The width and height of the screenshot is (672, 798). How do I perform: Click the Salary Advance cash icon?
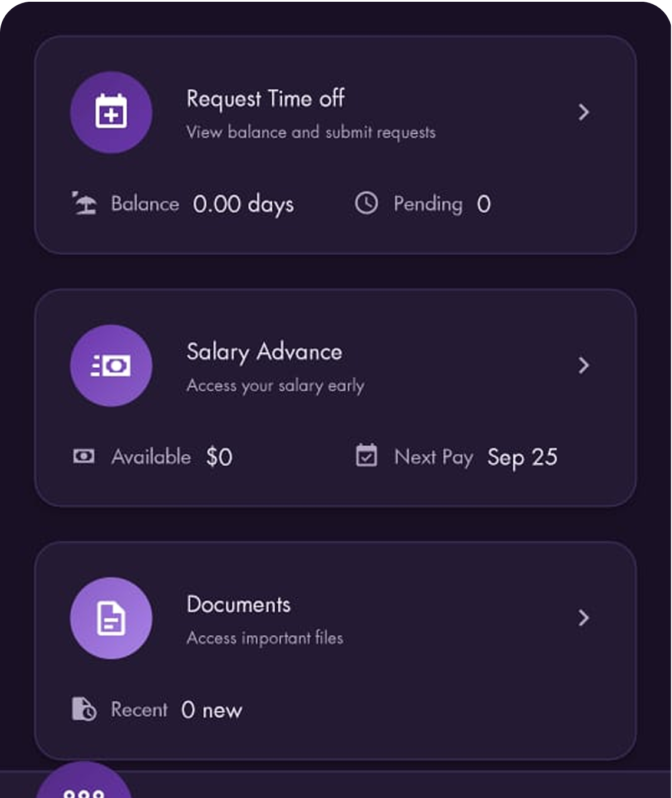111,365
